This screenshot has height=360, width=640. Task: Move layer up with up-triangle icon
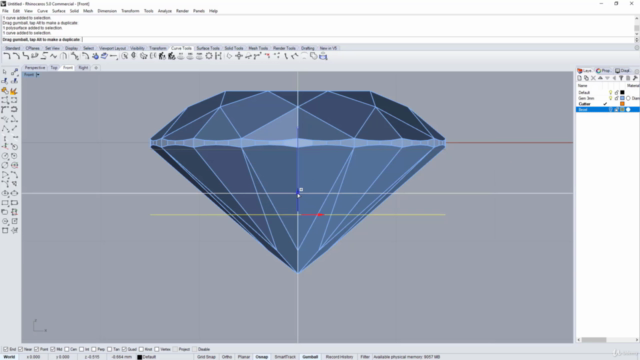tap(600, 78)
